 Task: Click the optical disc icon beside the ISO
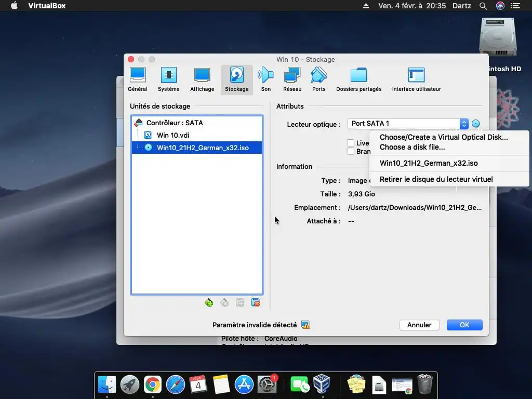pyautogui.click(x=148, y=148)
